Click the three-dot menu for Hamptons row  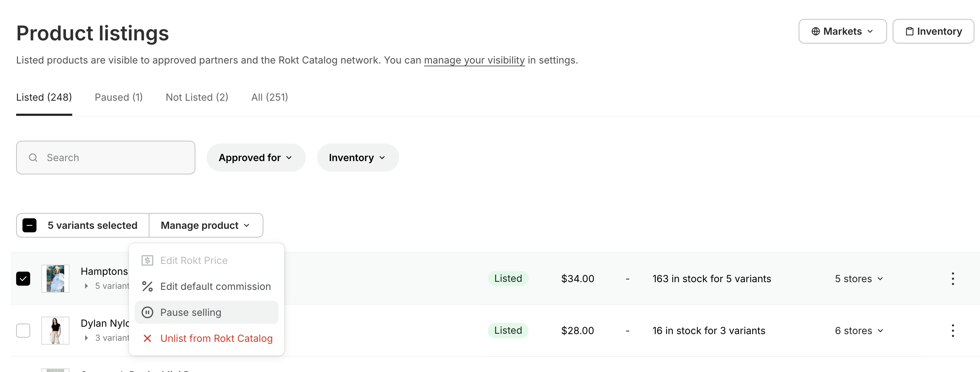953,279
